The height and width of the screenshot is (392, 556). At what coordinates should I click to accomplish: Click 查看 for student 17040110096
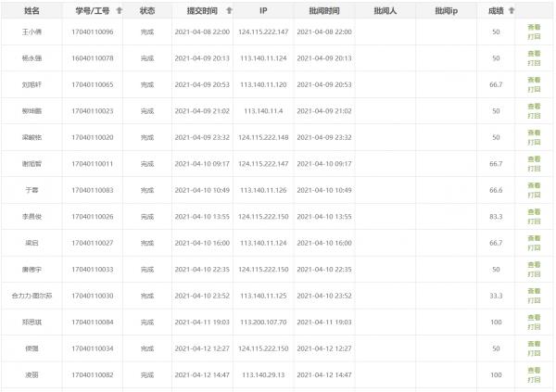pos(533,28)
